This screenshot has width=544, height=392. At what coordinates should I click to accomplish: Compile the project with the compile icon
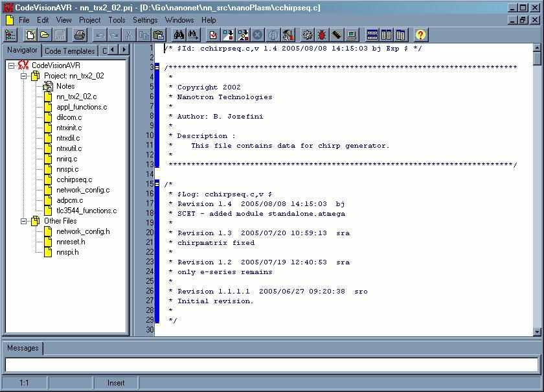[228, 35]
